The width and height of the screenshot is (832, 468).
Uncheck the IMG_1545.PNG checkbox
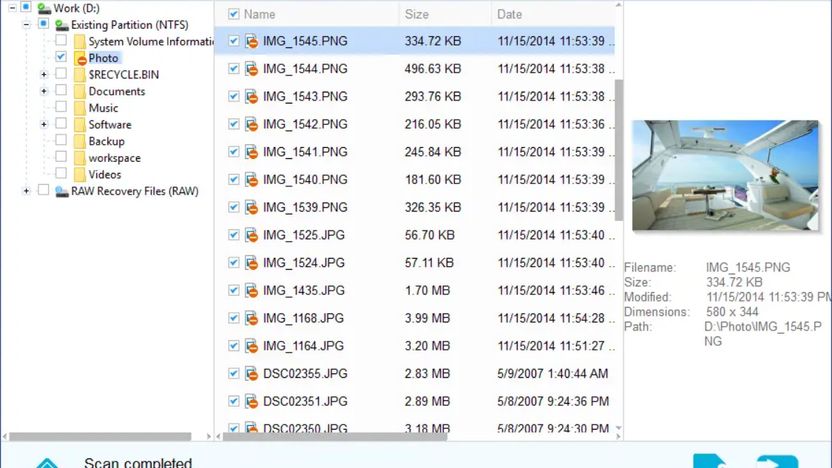coord(233,41)
